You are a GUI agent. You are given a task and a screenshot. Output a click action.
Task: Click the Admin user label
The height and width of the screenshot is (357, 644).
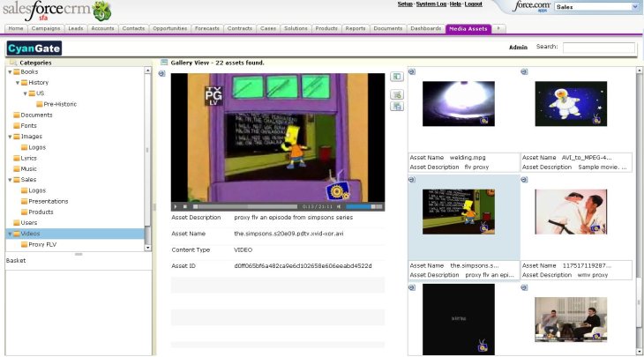518,48
